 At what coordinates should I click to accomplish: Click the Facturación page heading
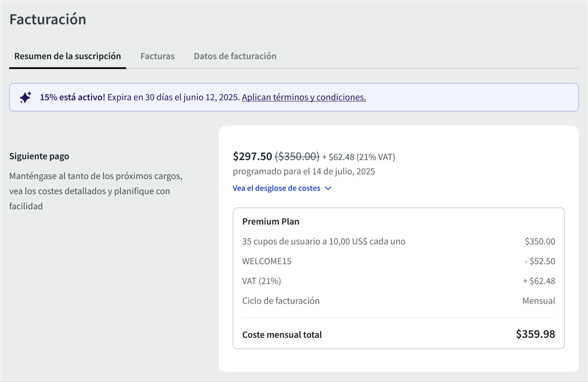click(x=48, y=20)
